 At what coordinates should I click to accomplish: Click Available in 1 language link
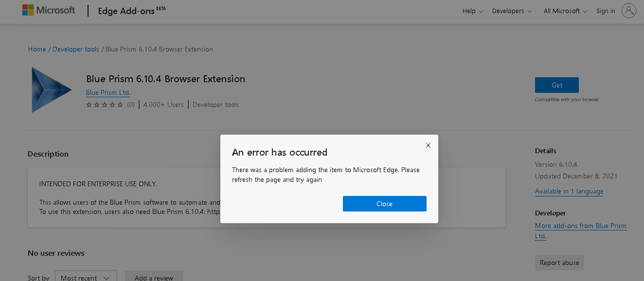point(569,191)
